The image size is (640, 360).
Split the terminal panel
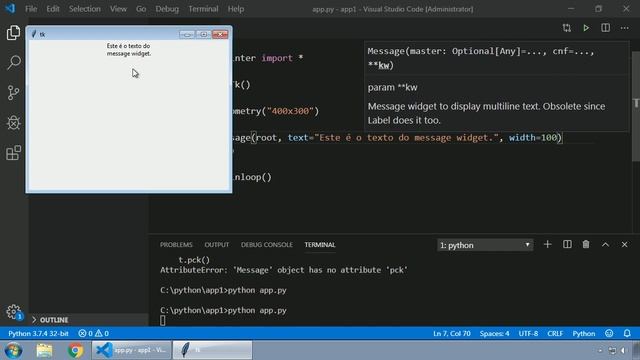[x=567, y=244]
